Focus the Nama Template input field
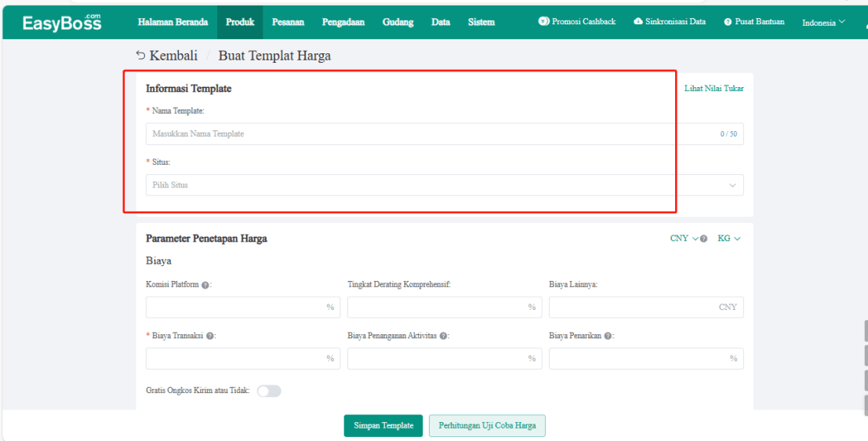This screenshot has height=441, width=868. click(x=445, y=134)
